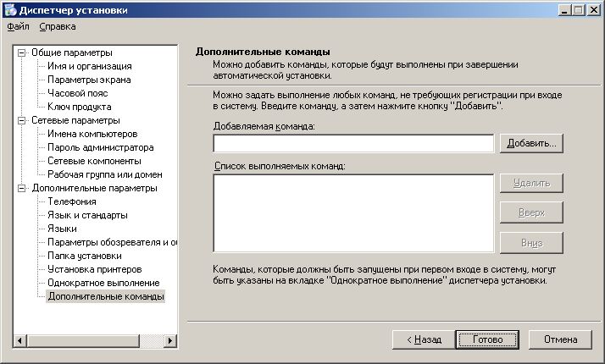Choose Телефония in the tree

pyautogui.click(x=72, y=201)
